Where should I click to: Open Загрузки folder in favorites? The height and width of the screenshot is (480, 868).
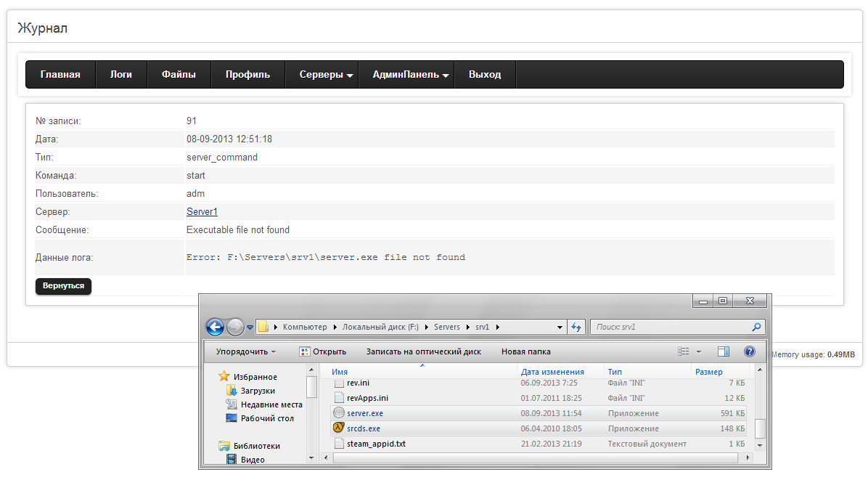pyautogui.click(x=258, y=391)
